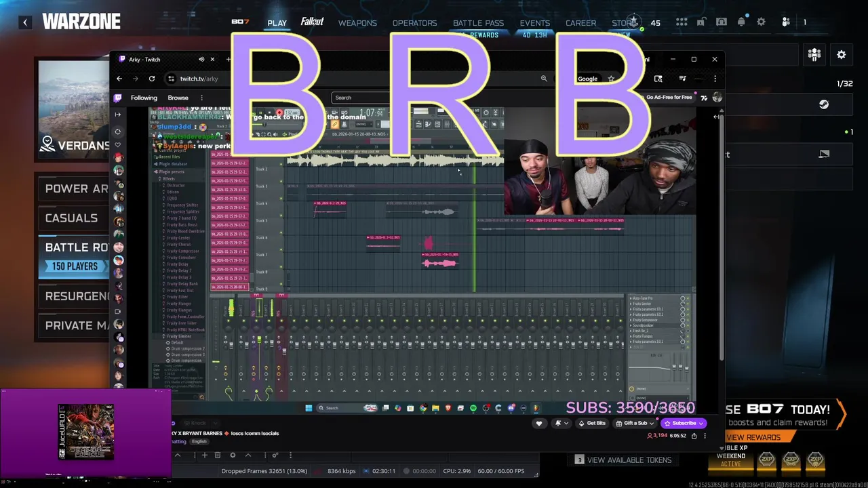The width and height of the screenshot is (868, 488).
Task: Select the PLAY tab in Warzone
Action: (x=277, y=23)
